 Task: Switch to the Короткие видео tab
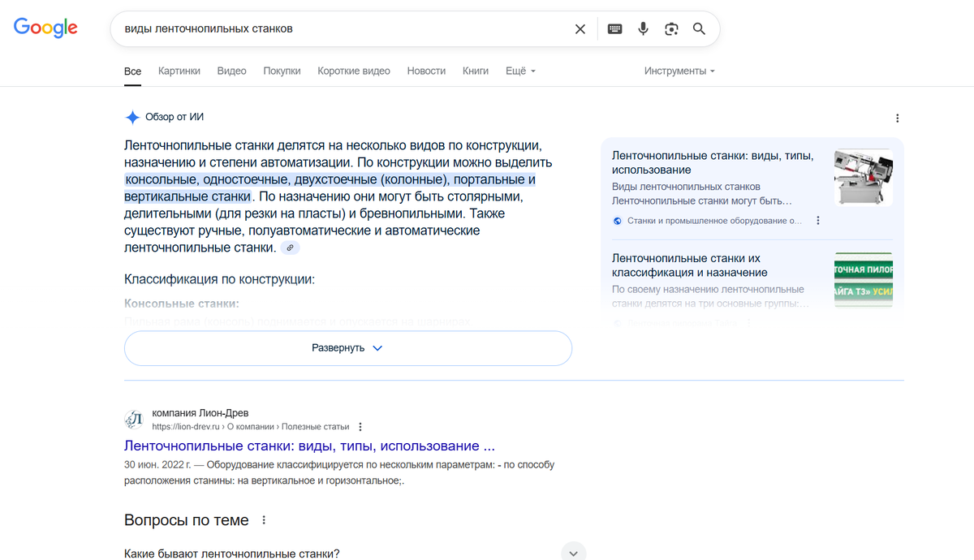354,71
